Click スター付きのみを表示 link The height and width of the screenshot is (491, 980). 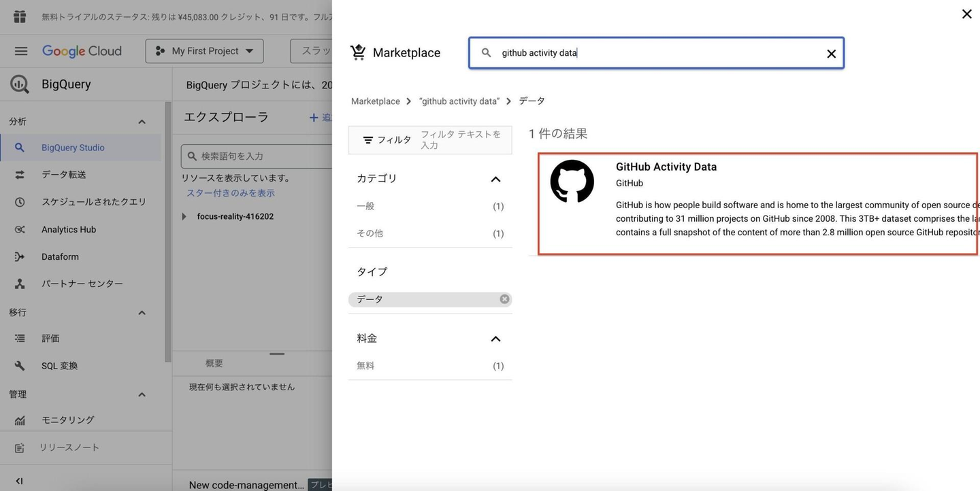[231, 193]
